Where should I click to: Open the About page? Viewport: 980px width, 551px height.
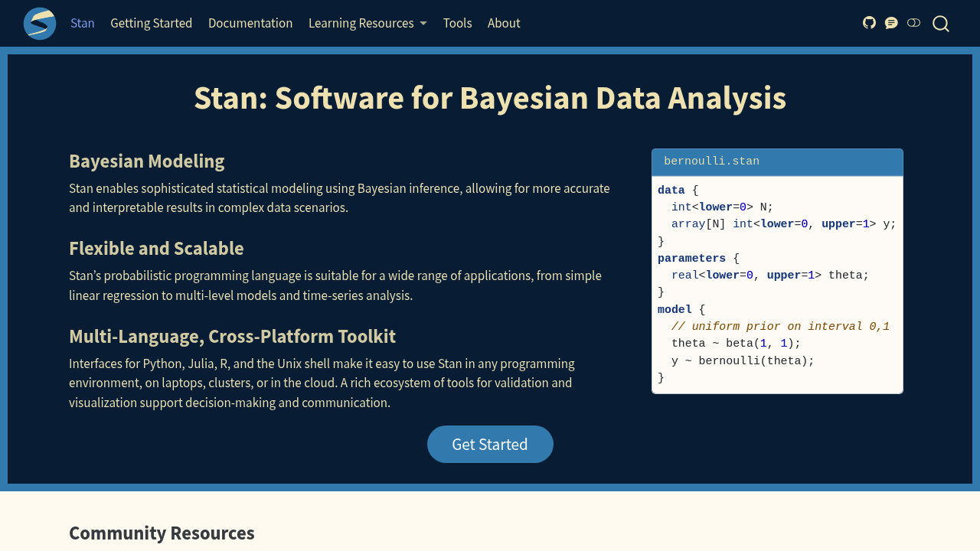(504, 23)
